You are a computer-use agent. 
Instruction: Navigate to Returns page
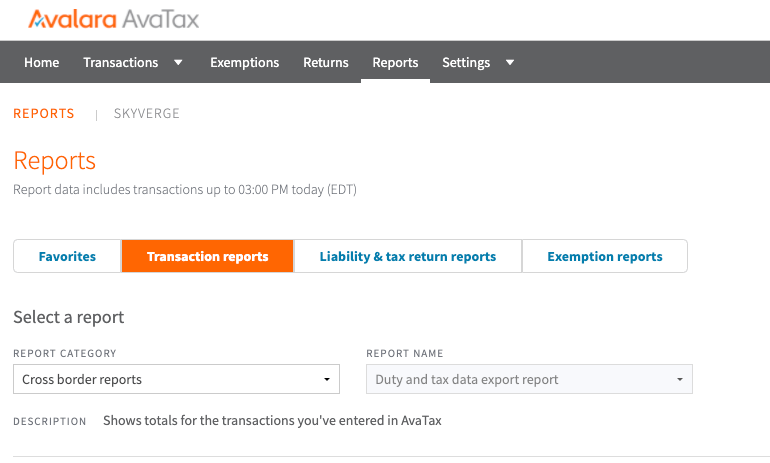(x=326, y=62)
